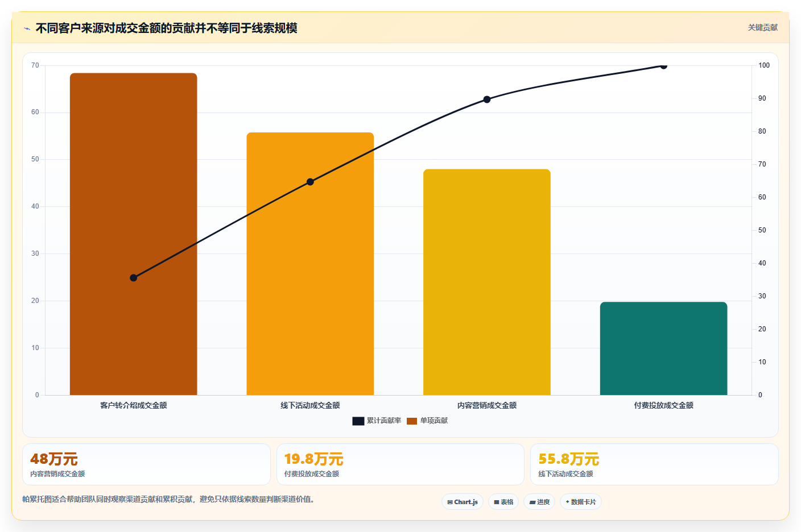Select the 进度 chip

coord(539,502)
